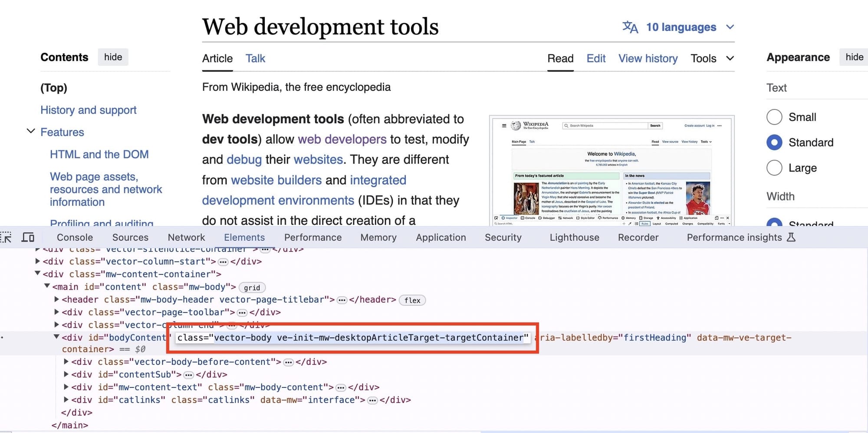
Task: Expand the ellipsis inside the catlinks div
Action: point(372,400)
